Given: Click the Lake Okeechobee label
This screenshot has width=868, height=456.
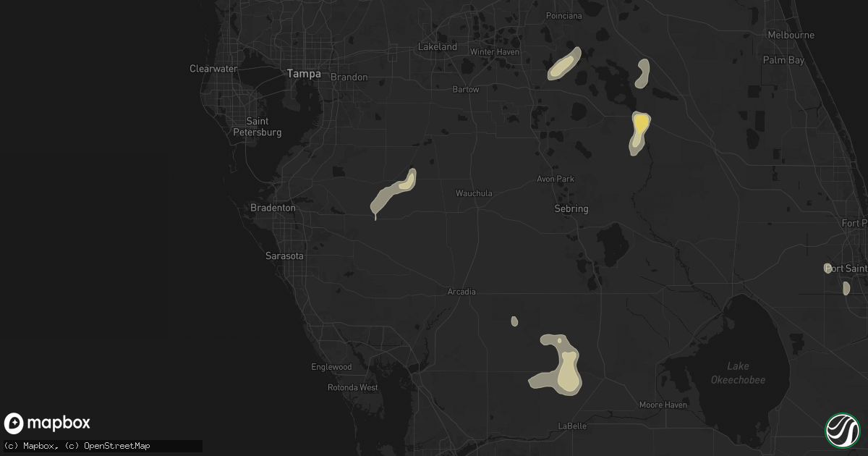Looking at the screenshot, I should [738, 373].
